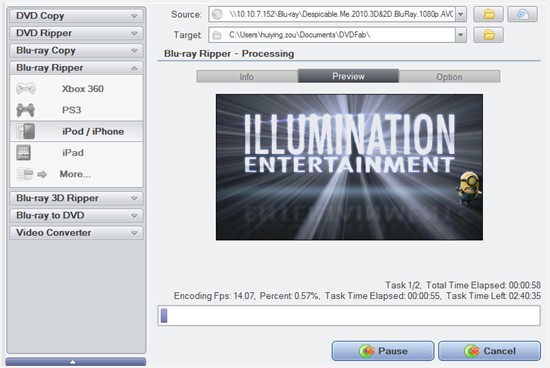Screen dimensions: 550x368
Task: Browse target folder with the folder icon
Action: 489,35
